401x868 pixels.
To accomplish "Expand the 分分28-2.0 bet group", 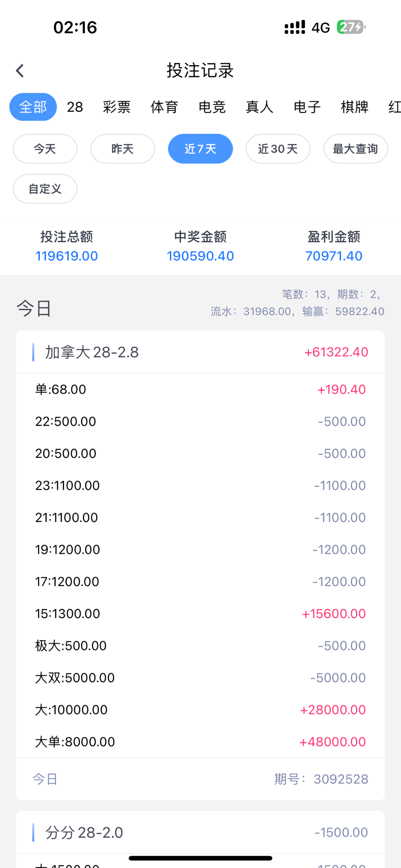I will click(200, 832).
